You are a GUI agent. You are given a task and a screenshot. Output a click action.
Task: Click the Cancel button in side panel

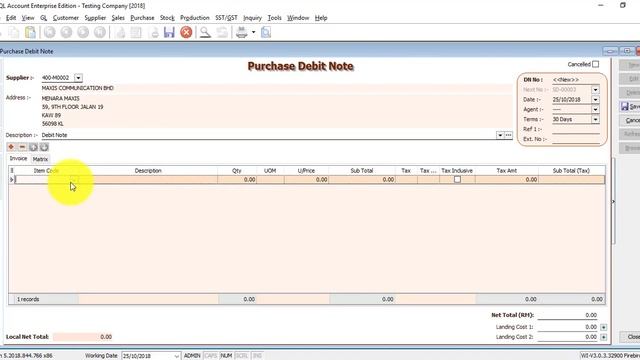pos(630,120)
